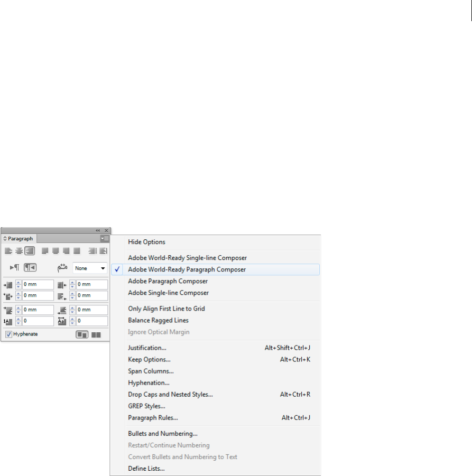Set left-to-right paragraph direction
The width and height of the screenshot is (472, 476).
click(14, 267)
